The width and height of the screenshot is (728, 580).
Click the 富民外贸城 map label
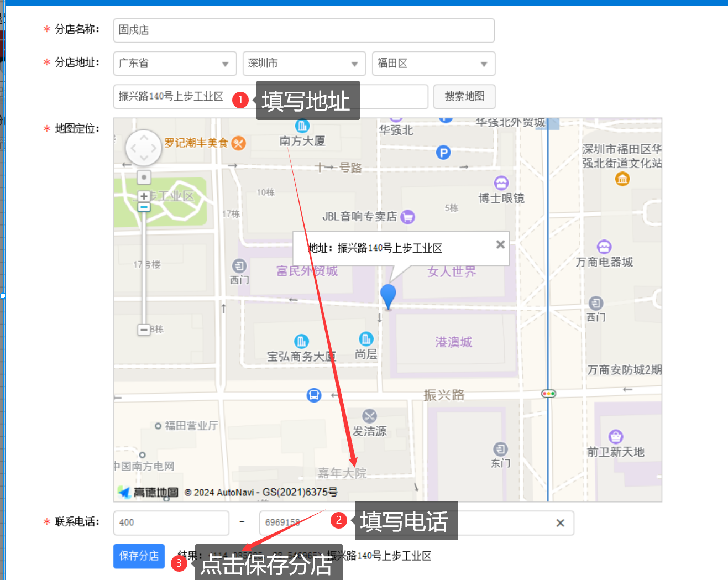tap(307, 271)
